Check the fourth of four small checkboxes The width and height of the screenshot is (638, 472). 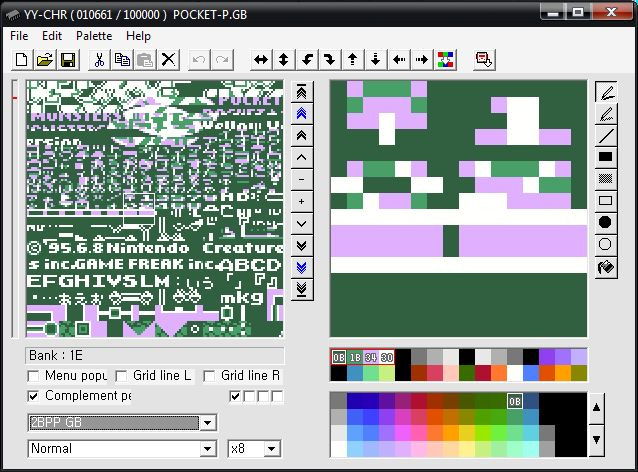point(277,396)
